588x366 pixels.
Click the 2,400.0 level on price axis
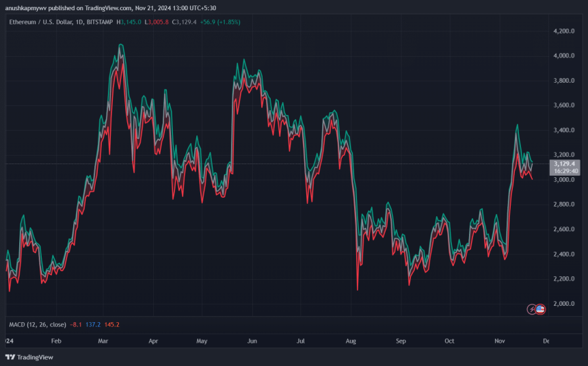(x=563, y=254)
